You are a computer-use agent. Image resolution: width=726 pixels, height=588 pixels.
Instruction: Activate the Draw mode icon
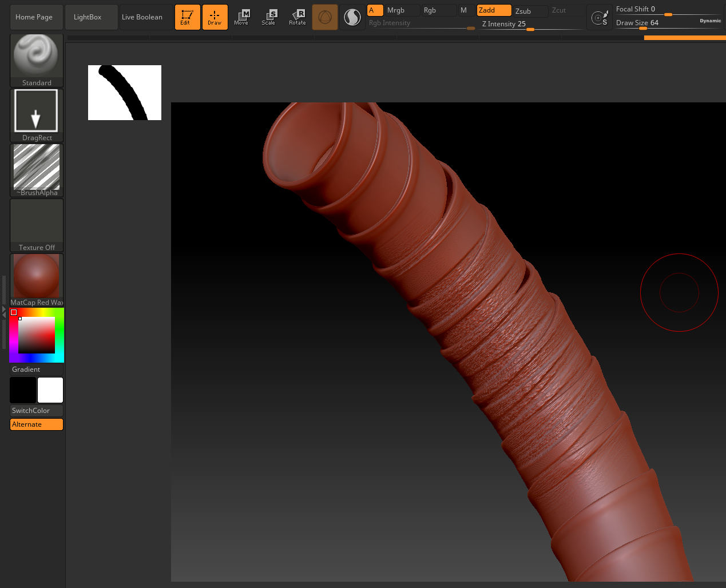(215, 17)
